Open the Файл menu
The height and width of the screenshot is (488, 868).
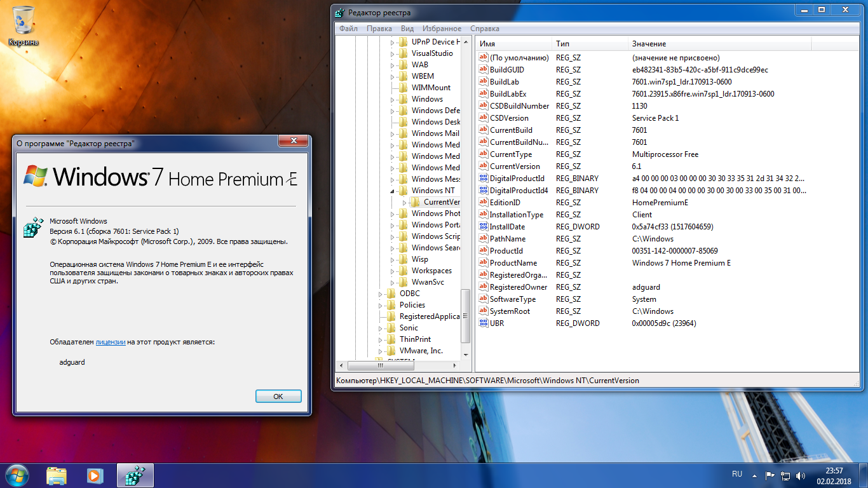tap(348, 29)
